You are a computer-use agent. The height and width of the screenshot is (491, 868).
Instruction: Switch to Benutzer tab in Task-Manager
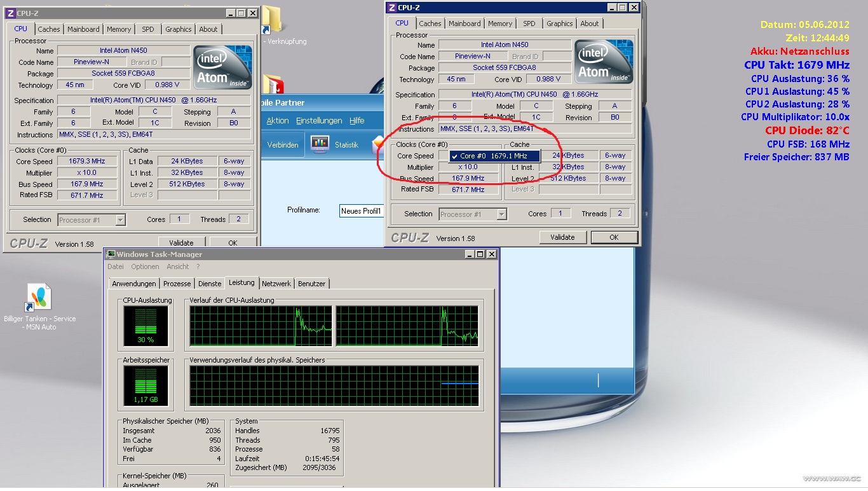(312, 284)
